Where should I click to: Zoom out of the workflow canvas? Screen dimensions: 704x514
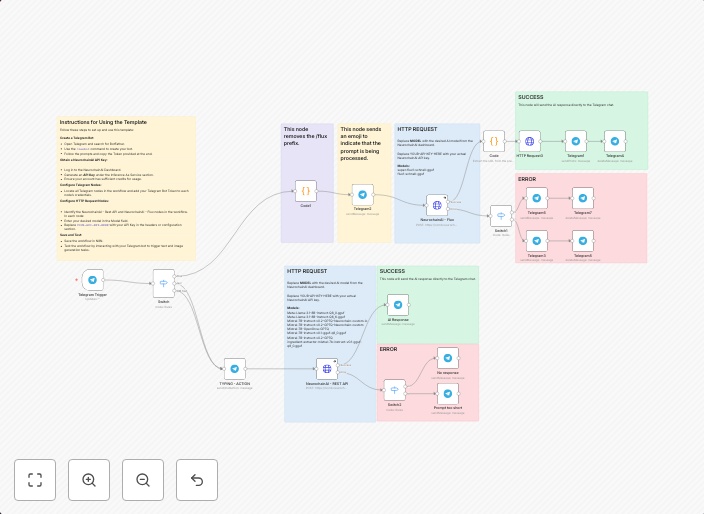(x=143, y=480)
